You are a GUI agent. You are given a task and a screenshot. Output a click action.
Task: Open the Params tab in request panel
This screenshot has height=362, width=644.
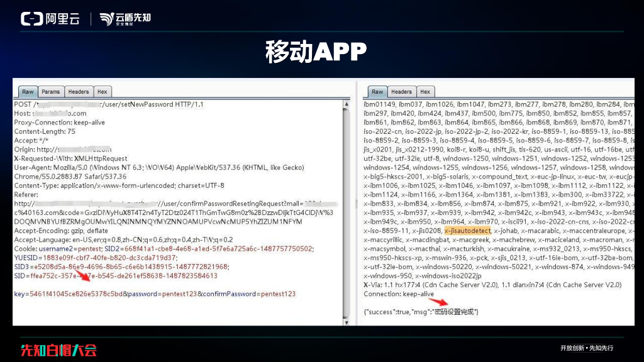50,92
